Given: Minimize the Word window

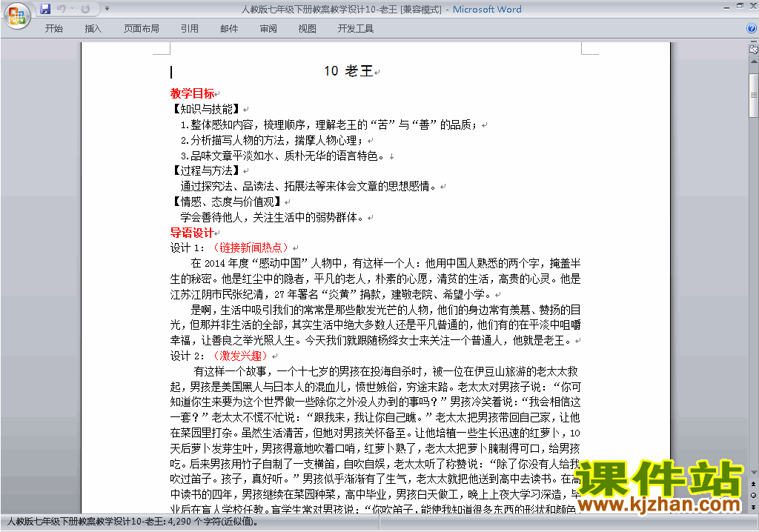Looking at the screenshot, I should (x=726, y=7).
